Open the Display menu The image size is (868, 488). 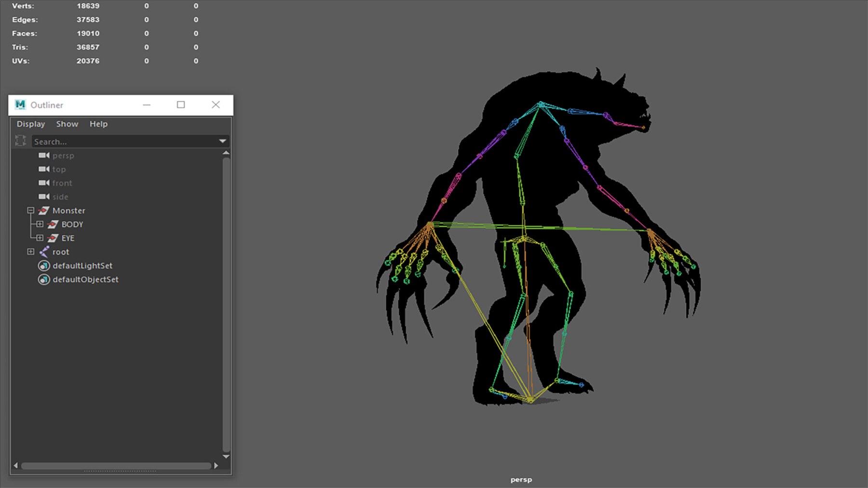(30, 124)
